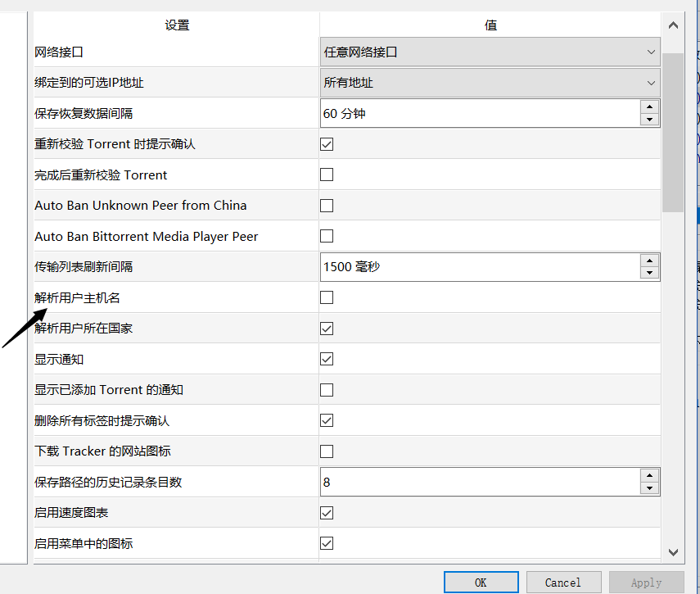Increase 保存路径的历史记录条目数 with up arrow
Screen dimensions: 700x594
pos(649,476)
